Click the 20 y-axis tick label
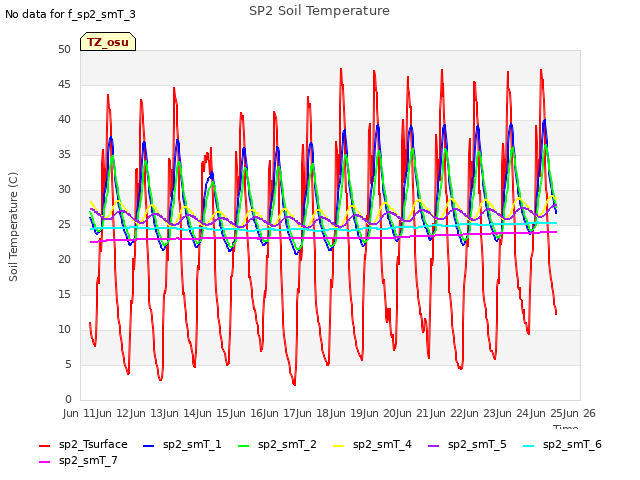Viewport: 640px width, 480px height. tap(64, 260)
